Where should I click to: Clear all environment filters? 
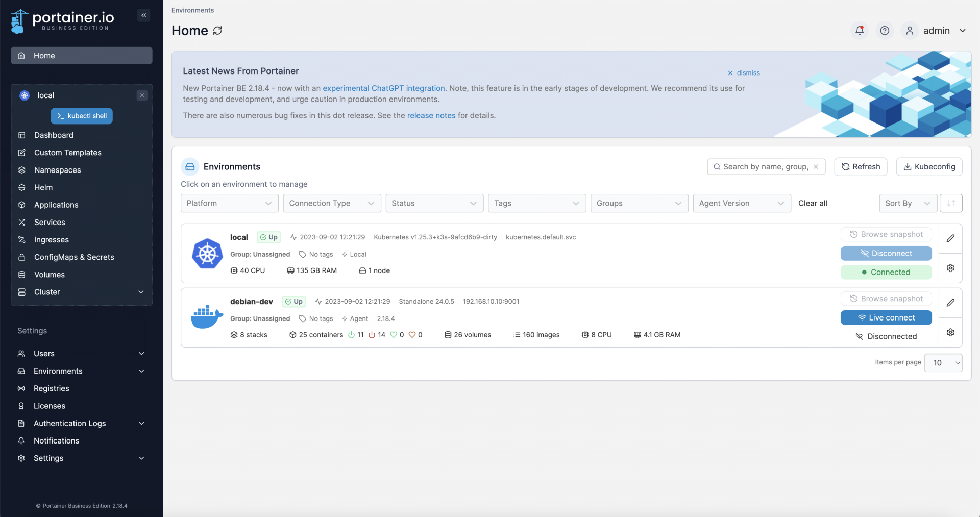click(813, 203)
